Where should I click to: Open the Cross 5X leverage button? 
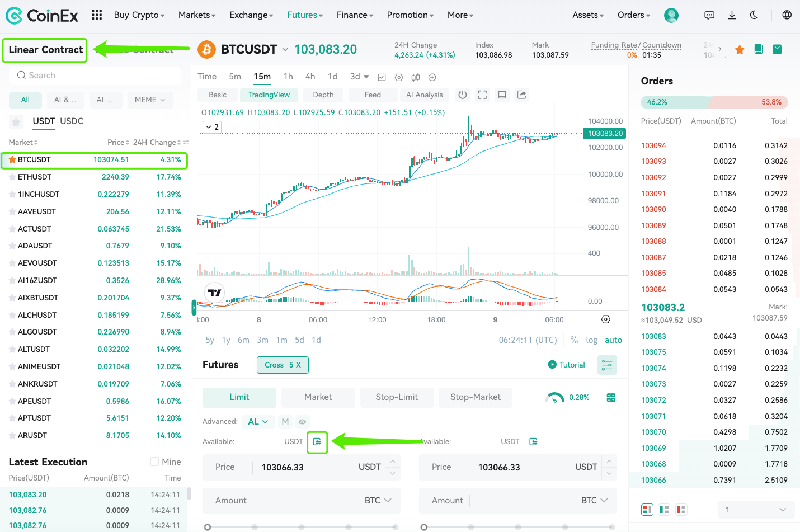tap(283, 365)
